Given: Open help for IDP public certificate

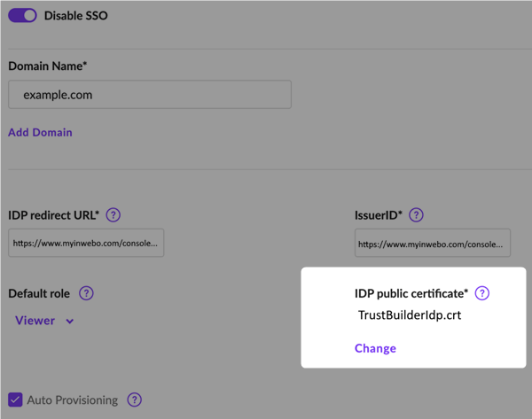Looking at the screenshot, I should (x=482, y=293).
